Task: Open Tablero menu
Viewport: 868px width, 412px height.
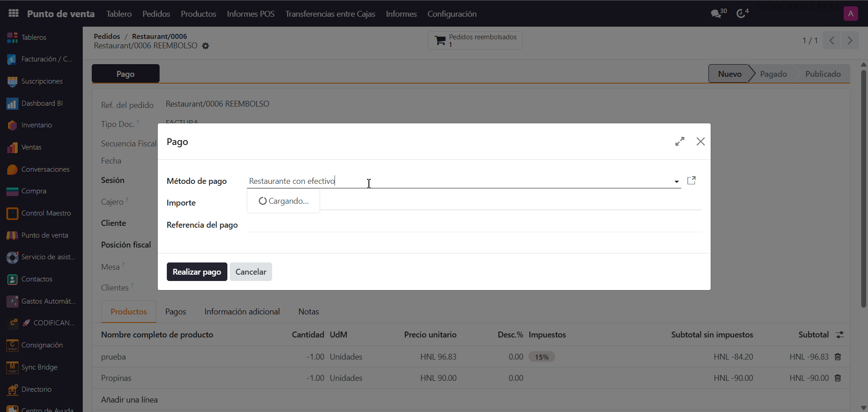Action: [x=119, y=14]
